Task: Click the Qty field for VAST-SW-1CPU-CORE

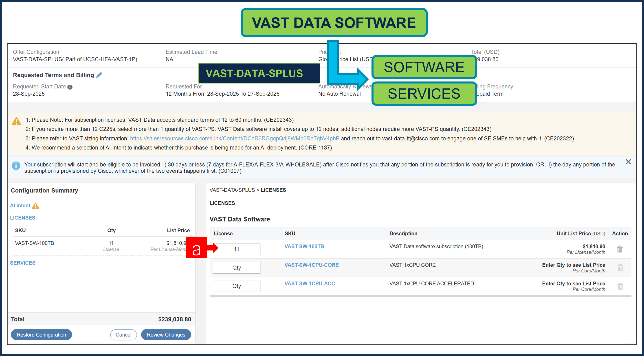Action: [237, 268]
